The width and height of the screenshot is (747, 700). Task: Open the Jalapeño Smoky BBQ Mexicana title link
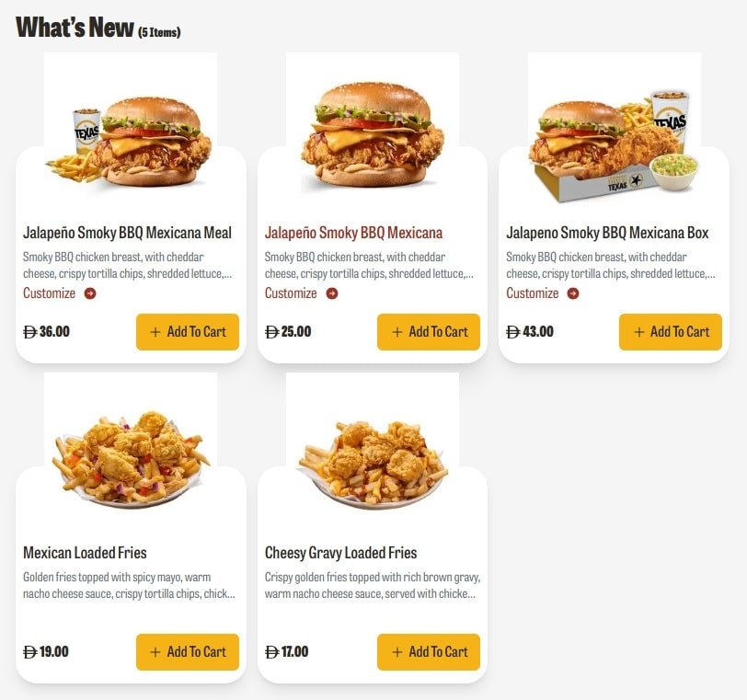[353, 233]
